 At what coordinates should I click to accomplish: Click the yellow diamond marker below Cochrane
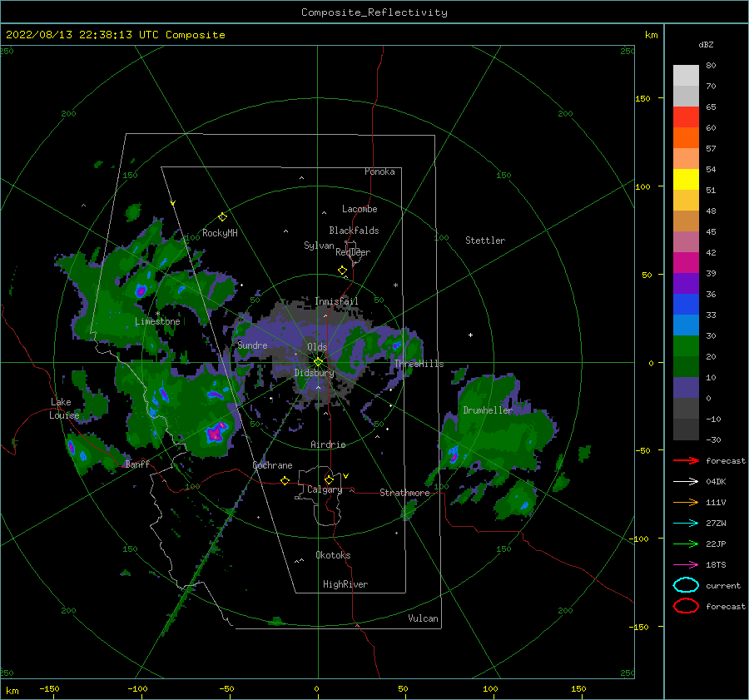[285, 481]
